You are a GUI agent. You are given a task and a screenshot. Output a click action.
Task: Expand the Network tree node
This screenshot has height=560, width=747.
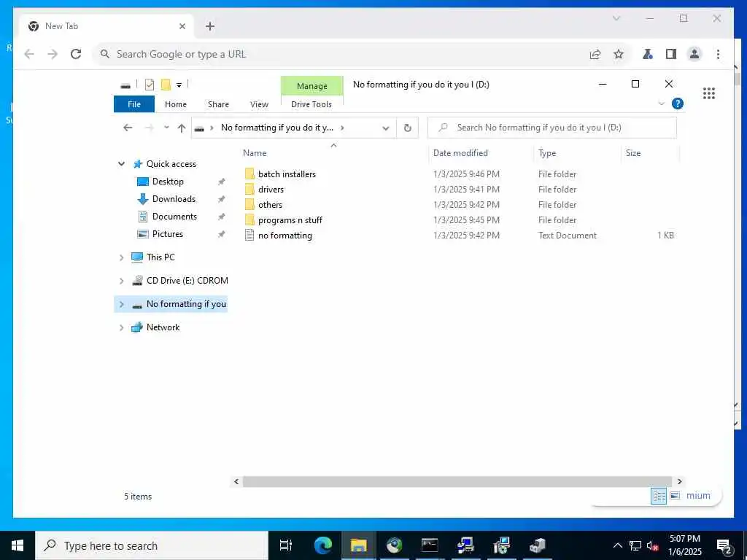pos(122,327)
